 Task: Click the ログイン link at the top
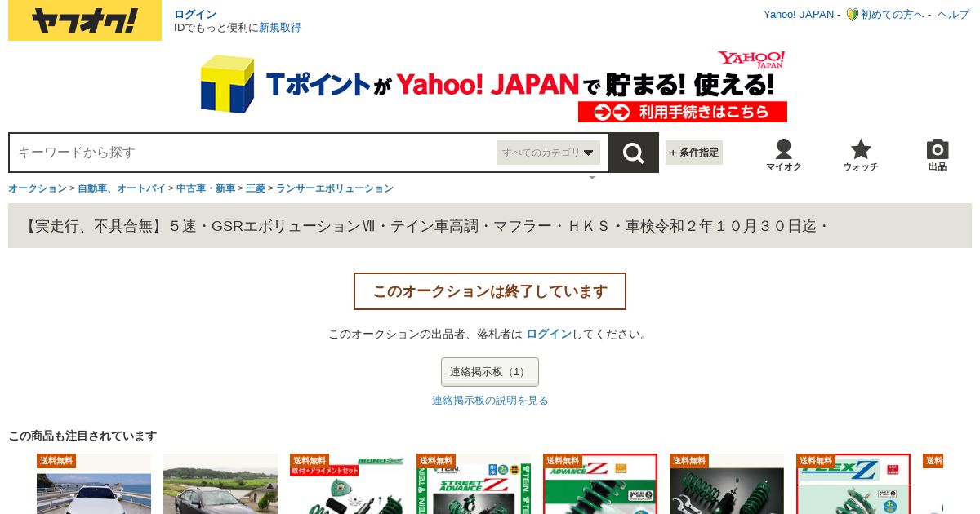click(x=195, y=14)
